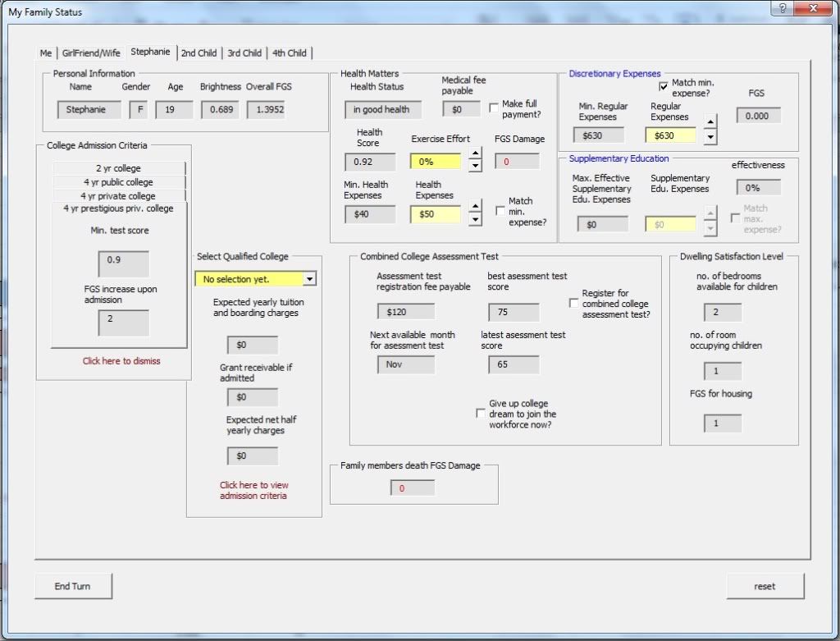Click the Health Status in good health field
The width and height of the screenshot is (840, 641).
coord(383,109)
